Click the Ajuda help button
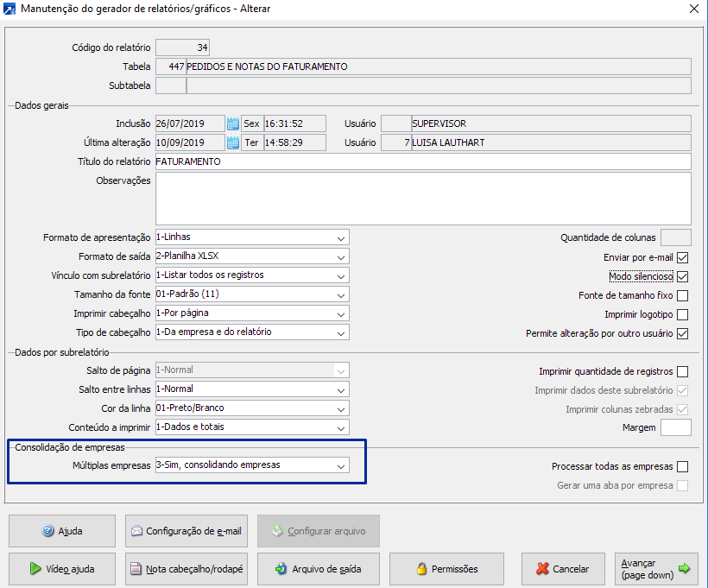 61,531
